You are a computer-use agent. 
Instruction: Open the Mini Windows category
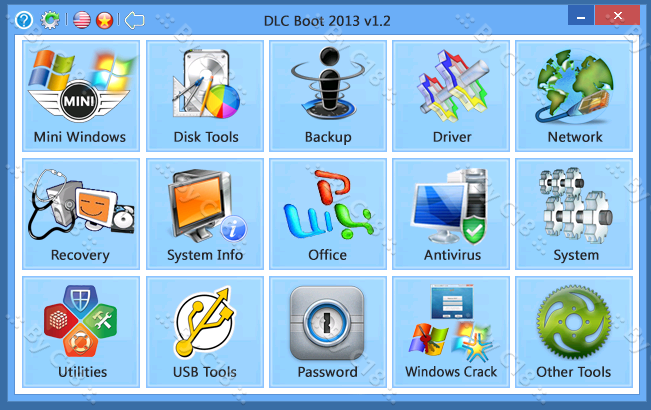click(81, 96)
